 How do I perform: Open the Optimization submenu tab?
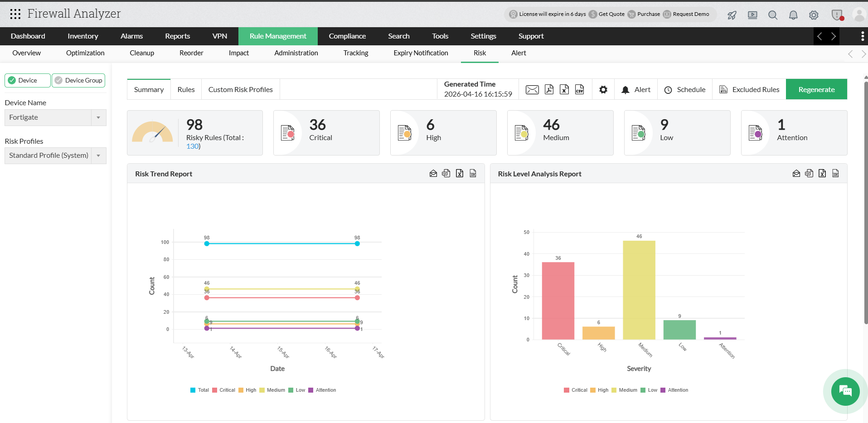coord(85,53)
